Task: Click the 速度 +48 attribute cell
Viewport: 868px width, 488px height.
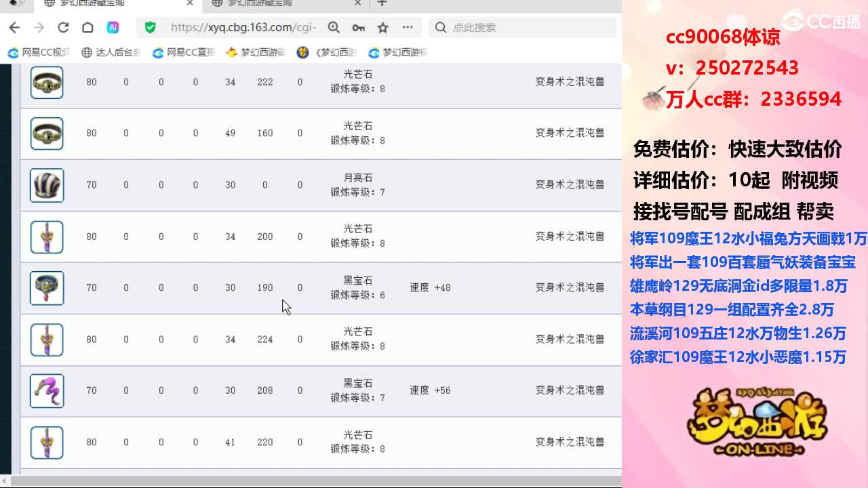Action: (x=430, y=288)
